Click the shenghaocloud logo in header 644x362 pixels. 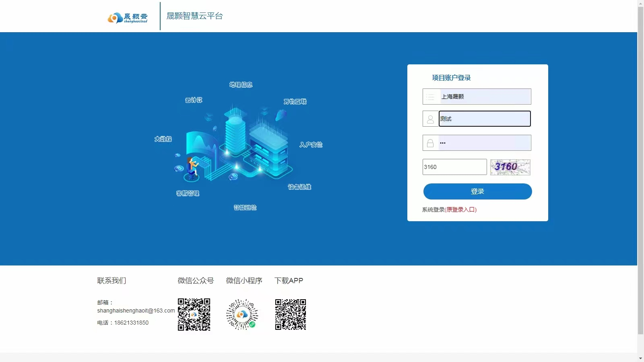coord(128,18)
